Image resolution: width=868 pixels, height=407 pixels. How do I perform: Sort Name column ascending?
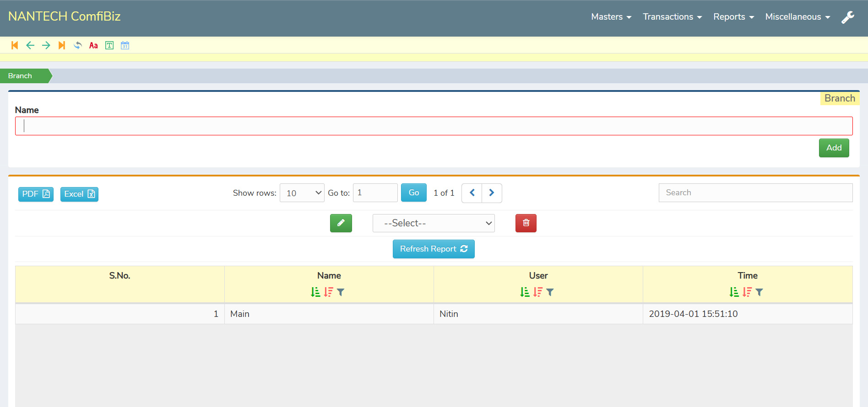point(315,292)
